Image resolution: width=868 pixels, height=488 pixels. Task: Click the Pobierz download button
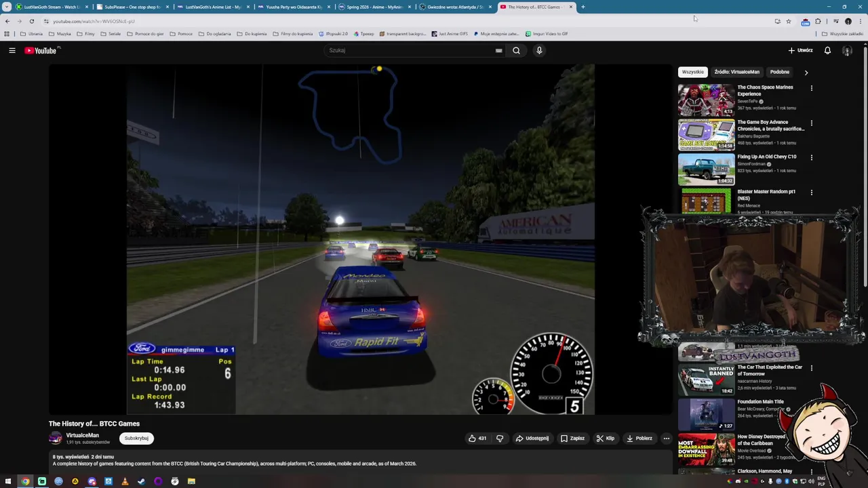(x=639, y=439)
